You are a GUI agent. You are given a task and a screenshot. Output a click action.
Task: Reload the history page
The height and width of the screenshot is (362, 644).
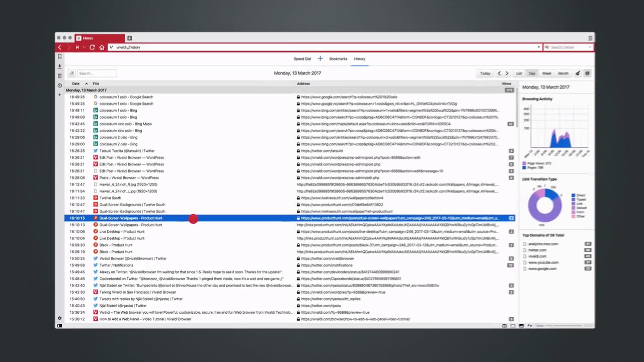[x=92, y=47]
